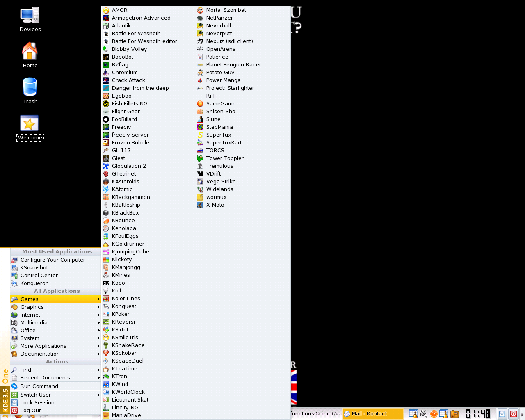Launch Project: Starfighter

(x=243, y=88)
